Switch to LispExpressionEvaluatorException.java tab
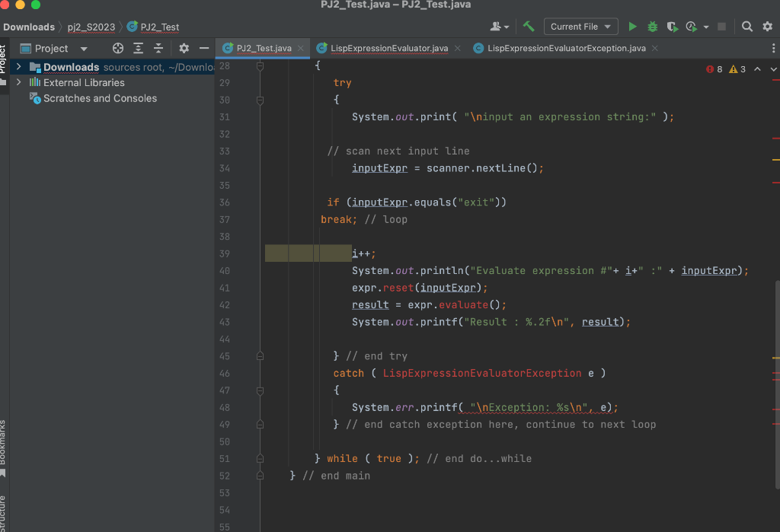Image resolution: width=780 pixels, height=532 pixels. tap(566, 48)
